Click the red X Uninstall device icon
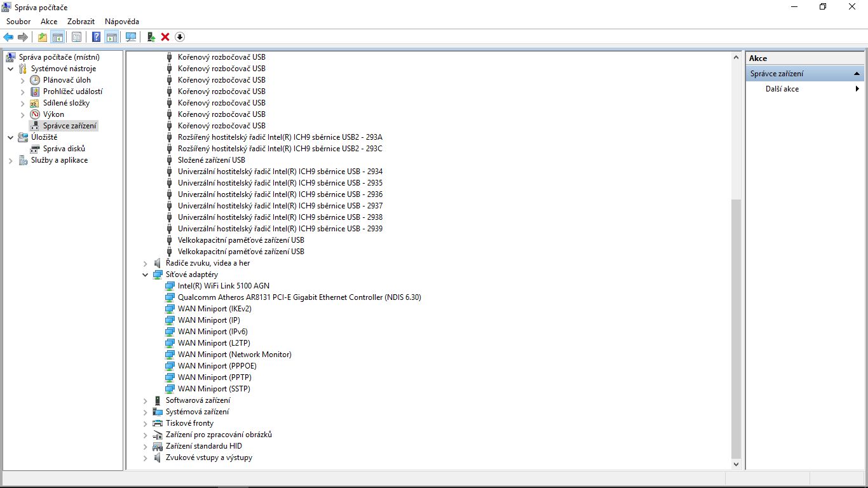Viewport: 868px width, 488px height. pyautogui.click(x=165, y=37)
